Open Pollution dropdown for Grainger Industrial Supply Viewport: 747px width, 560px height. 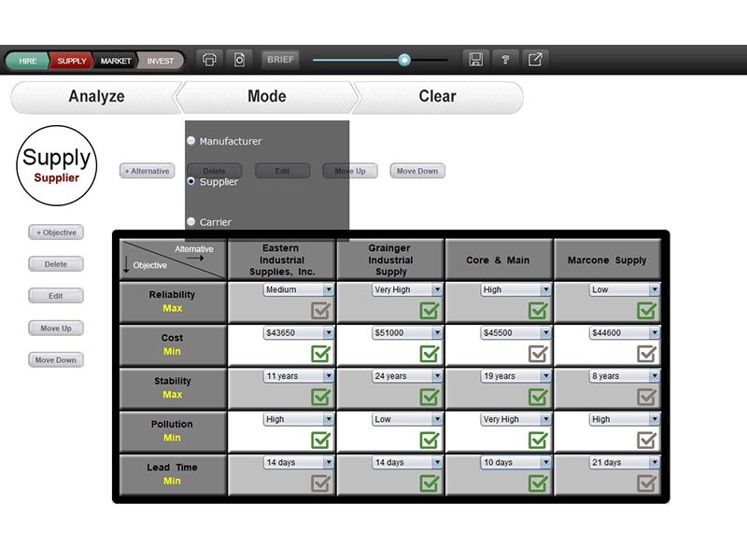coord(407,419)
